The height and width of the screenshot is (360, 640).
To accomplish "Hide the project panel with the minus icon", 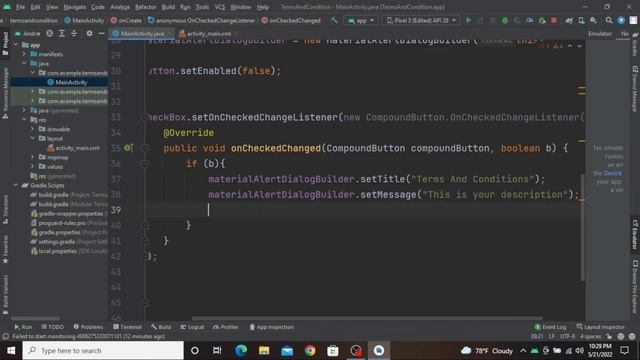I will pyautogui.click(x=101, y=33).
